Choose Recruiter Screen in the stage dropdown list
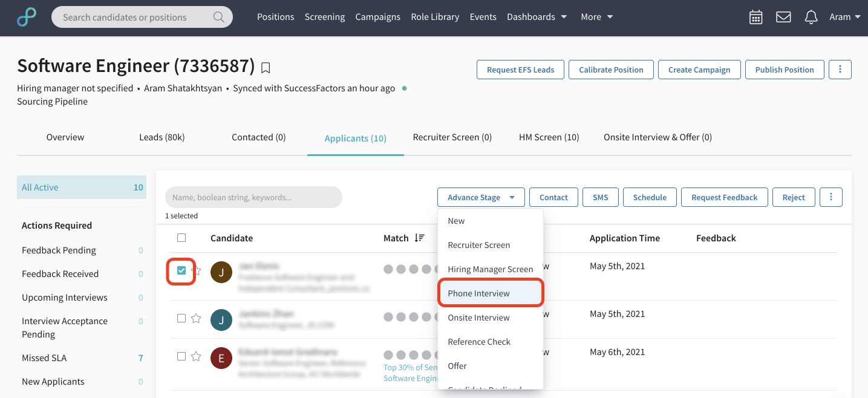Viewport: 868px width, 398px height. click(x=491, y=245)
